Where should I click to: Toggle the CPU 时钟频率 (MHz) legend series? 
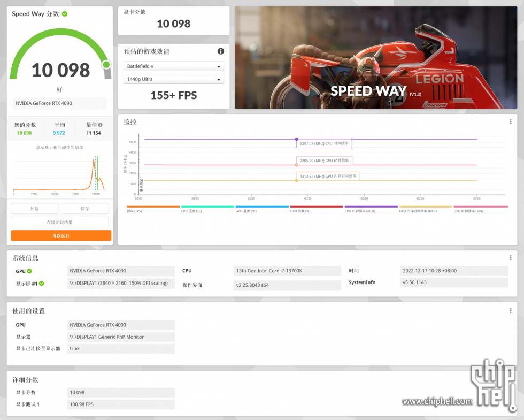[x=371, y=209]
